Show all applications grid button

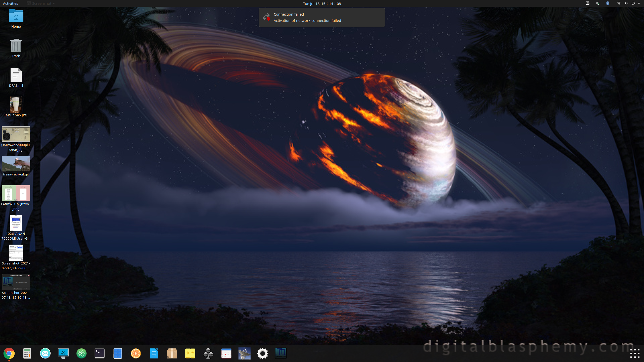coord(635,353)
